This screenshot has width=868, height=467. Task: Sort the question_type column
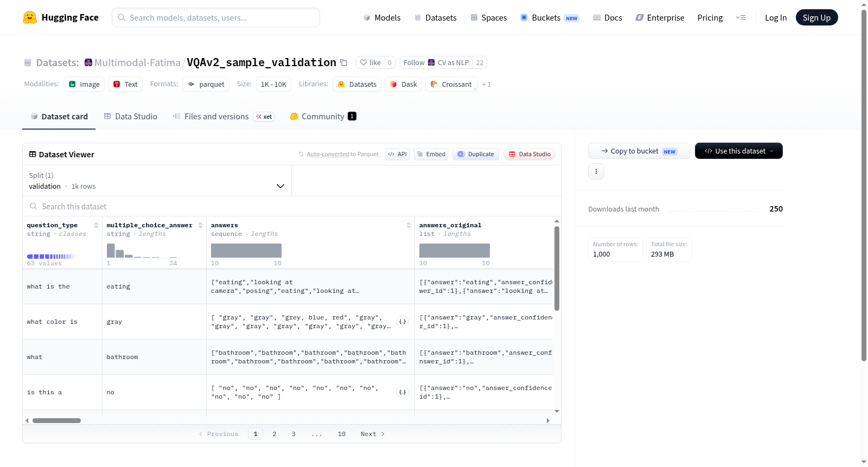tap(96, 225)
